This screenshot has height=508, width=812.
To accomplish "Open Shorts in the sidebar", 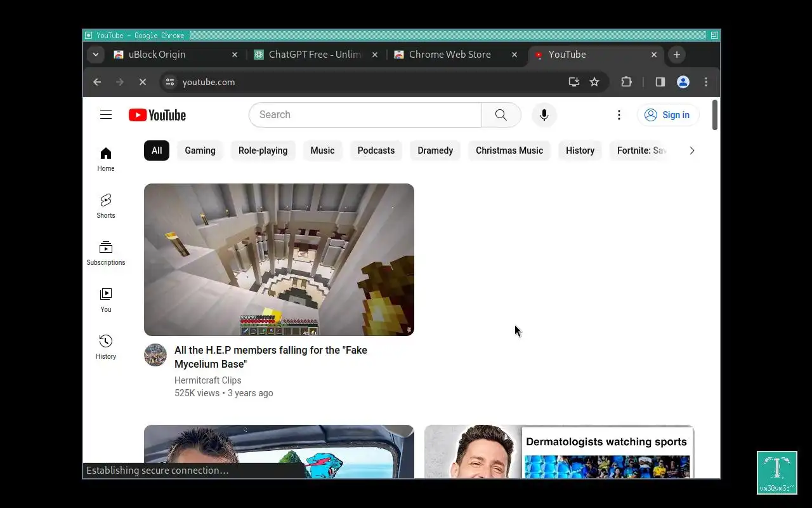I will 106,206.
